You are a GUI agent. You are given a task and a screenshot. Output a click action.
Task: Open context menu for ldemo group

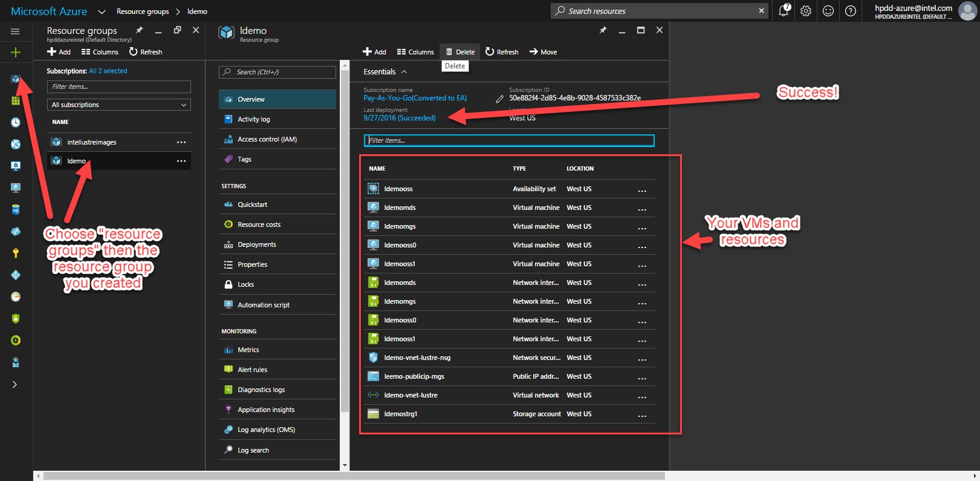pos(181,161)
